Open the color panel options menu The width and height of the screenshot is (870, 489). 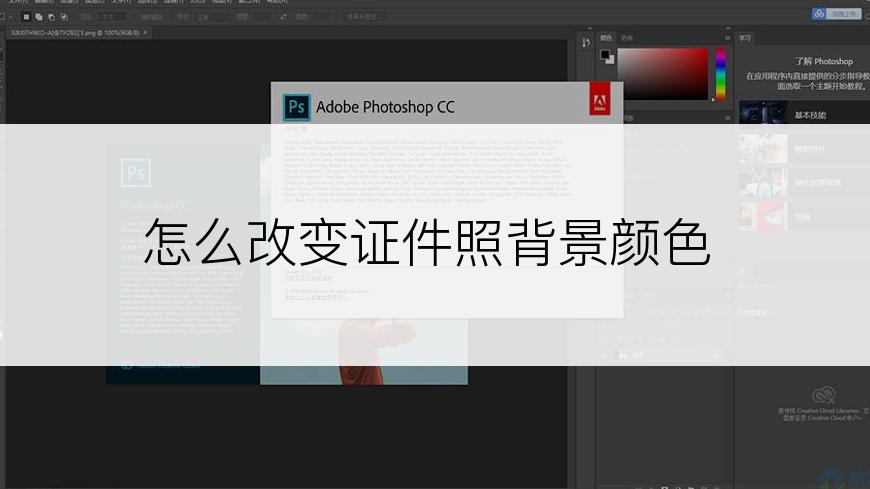tap(727, 38)
